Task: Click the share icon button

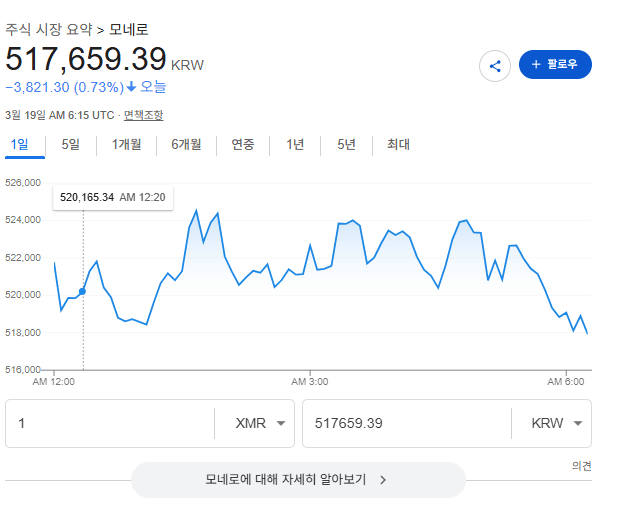Action: click(495, 65)
